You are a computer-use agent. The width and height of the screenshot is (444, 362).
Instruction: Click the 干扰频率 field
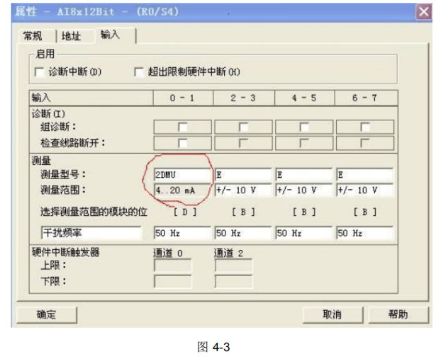(91, 233)
